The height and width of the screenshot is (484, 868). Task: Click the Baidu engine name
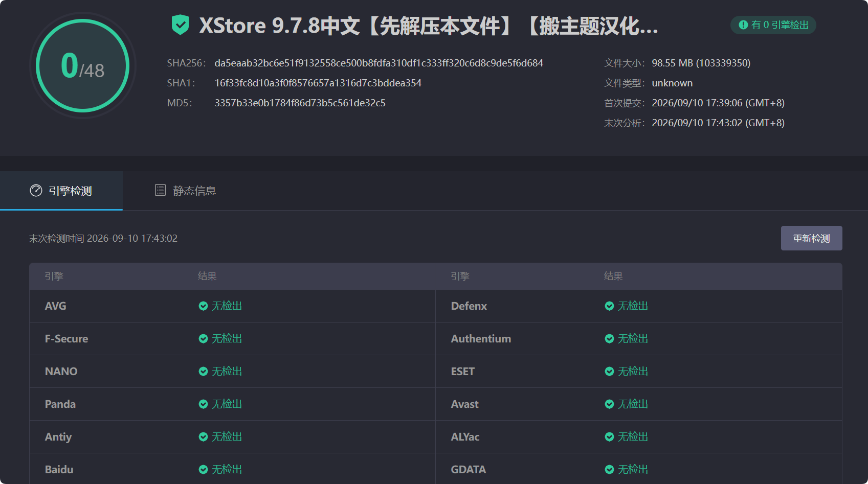[x=59, y=470]
